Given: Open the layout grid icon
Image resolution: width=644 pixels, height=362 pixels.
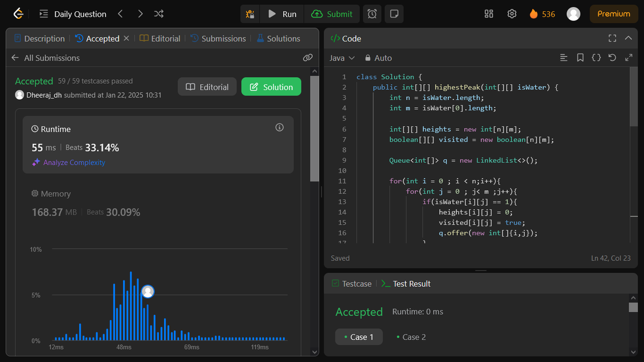Looking at the screenshot, I should coord(489,14).
